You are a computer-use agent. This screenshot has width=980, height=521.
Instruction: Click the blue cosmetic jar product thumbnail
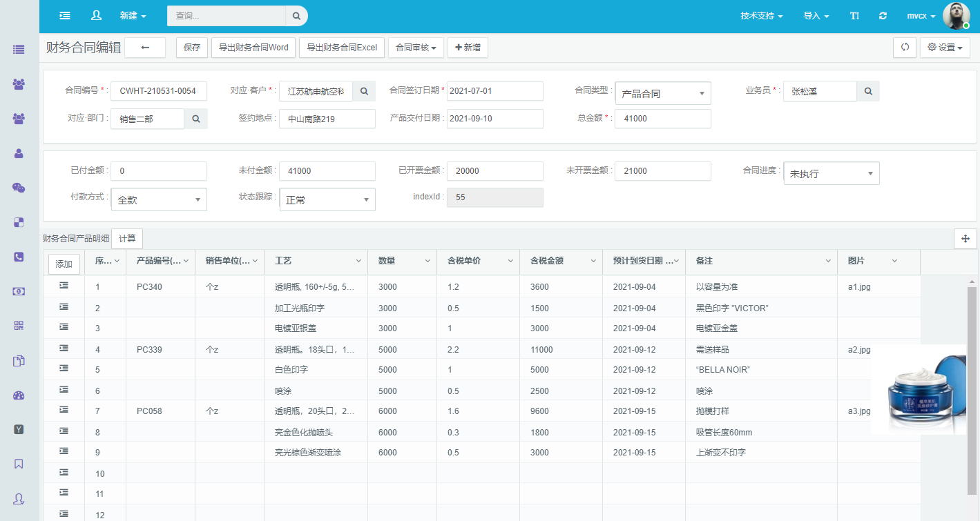tap(919, 390)
